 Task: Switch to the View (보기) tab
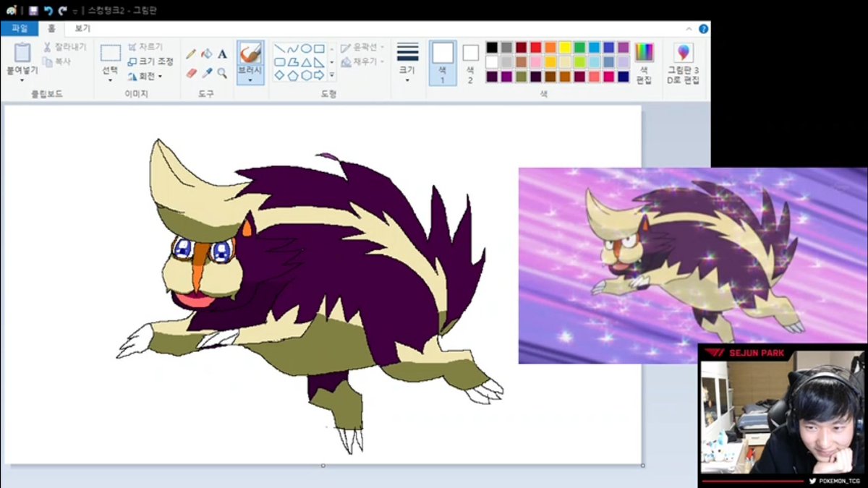click(82, 29)
